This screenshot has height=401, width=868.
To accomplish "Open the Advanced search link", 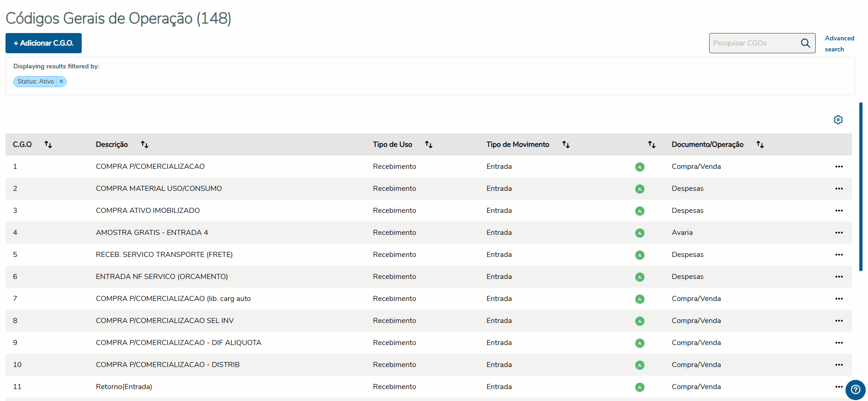I will pyautogui.click(x=839, y=44).
